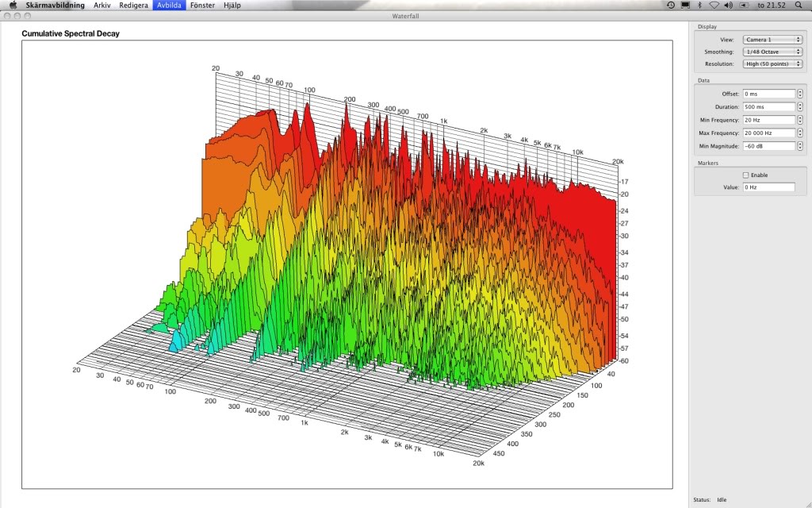Screen dimensions: 812x508
Task: Click the volume speaker icon
Action: tap(729, 5)
